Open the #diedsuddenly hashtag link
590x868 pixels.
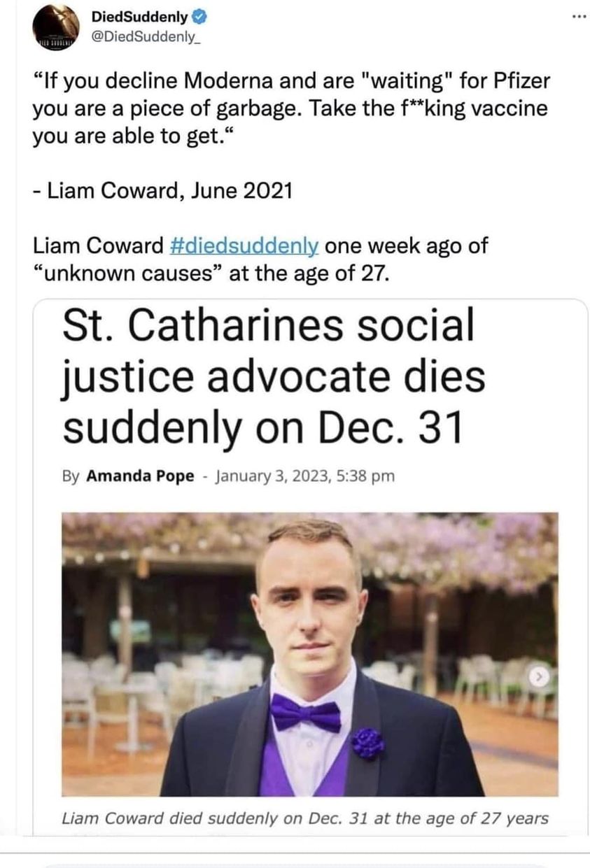tap(245, 246)
